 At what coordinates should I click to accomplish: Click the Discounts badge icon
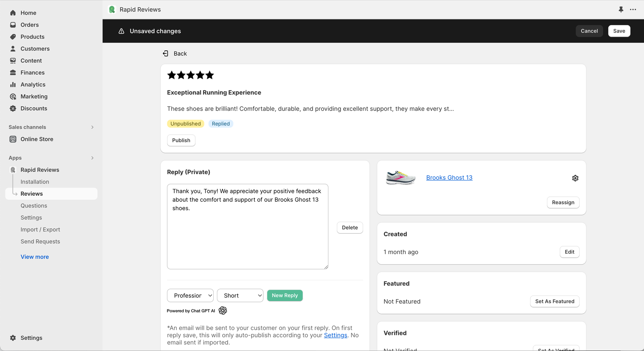13,109
